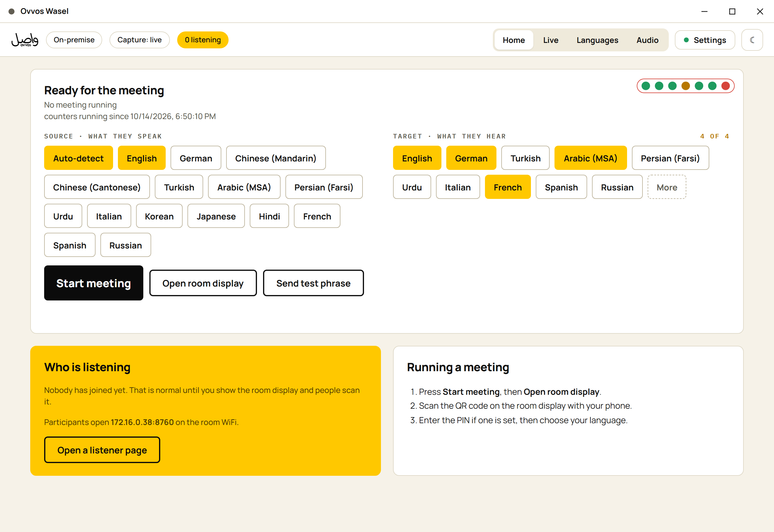Select German as source language
This screenshot has width=774, height=532.
click(196, 158)
